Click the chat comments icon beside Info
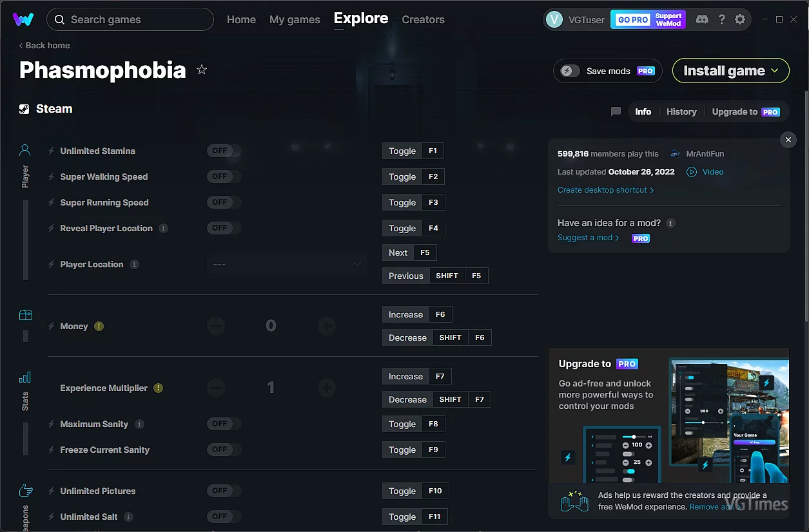 (x=616, y=111)
